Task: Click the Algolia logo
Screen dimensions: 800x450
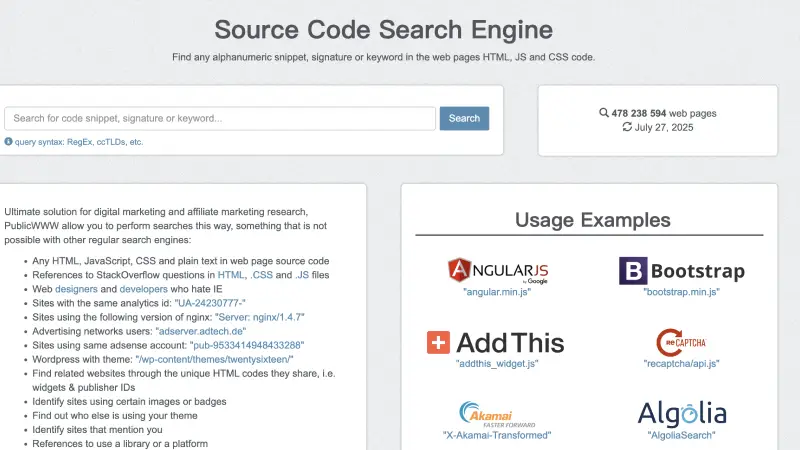Action: tap(682, 414)
